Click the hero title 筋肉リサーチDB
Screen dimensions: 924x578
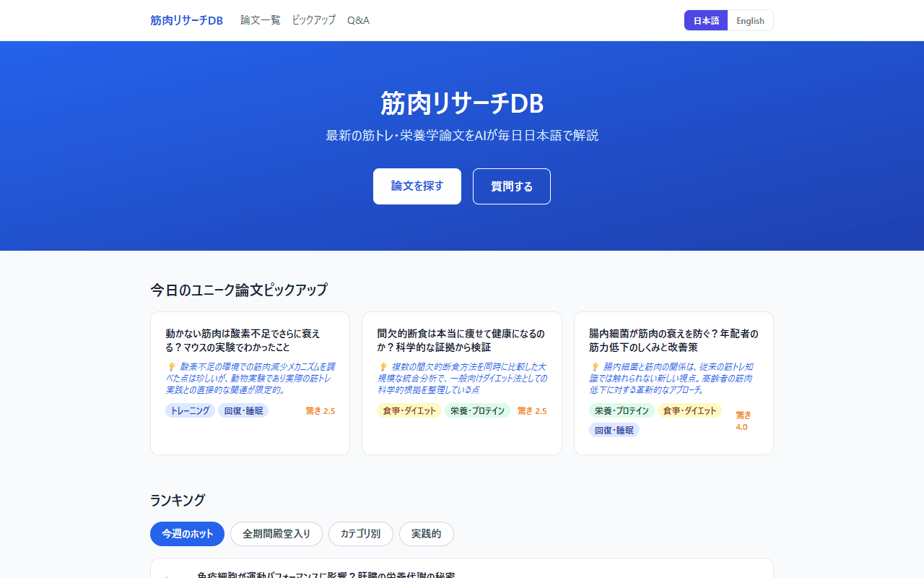click(462, 104)
